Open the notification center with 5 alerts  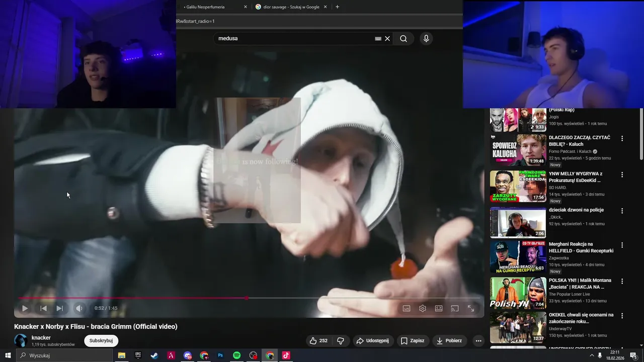(x=633, y=355)
